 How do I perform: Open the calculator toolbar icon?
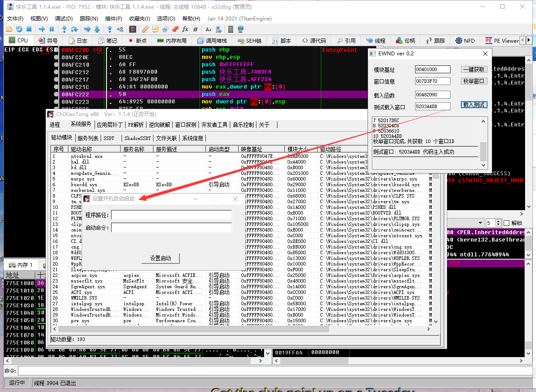click(x=231, y=29)
